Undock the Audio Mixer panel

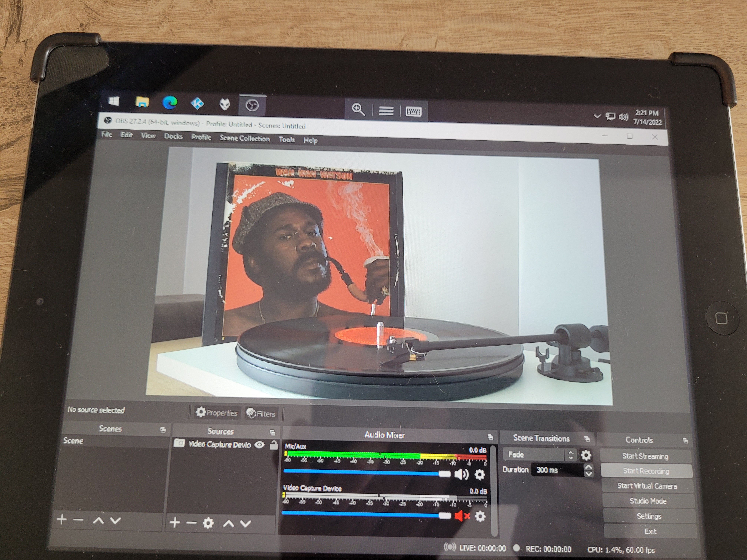click(x=490, y=437)
